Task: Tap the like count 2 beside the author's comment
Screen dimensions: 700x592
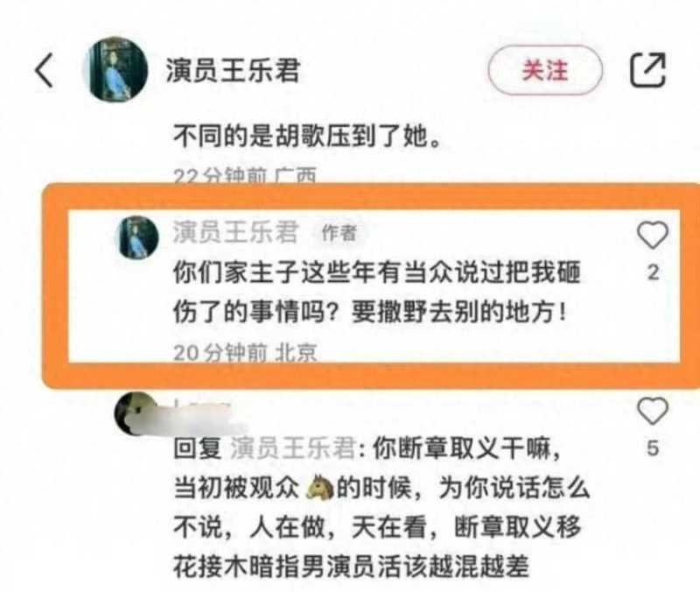Action: [x=653, y=272]
